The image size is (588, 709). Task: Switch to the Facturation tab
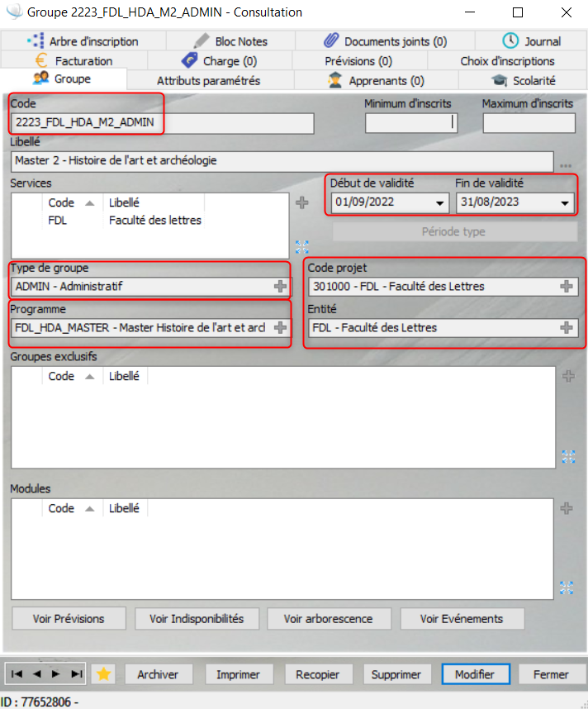tap(74, 61)
